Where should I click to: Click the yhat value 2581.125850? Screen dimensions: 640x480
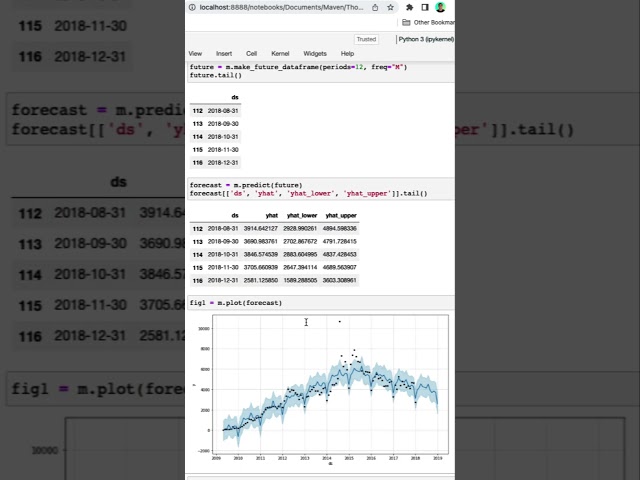[261, 280]
